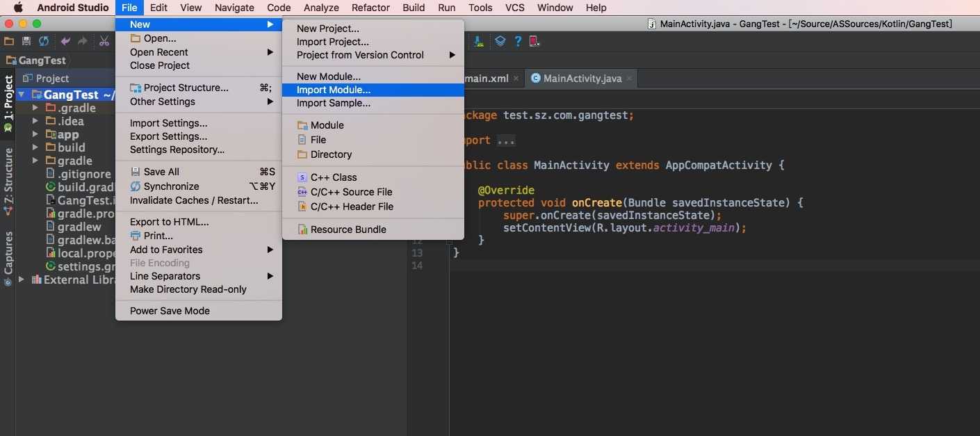This screenshot has width=980, height=436.
Task: Click the Java class icon on MainActivity.java tab
Action: [535, 79]
